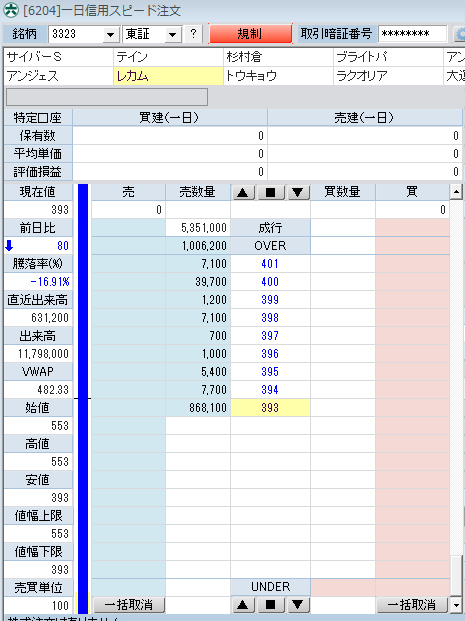The image size is (465, 621).
Task: Click the top up-arrow price scroll button
Action: click(x=243, y=192)
